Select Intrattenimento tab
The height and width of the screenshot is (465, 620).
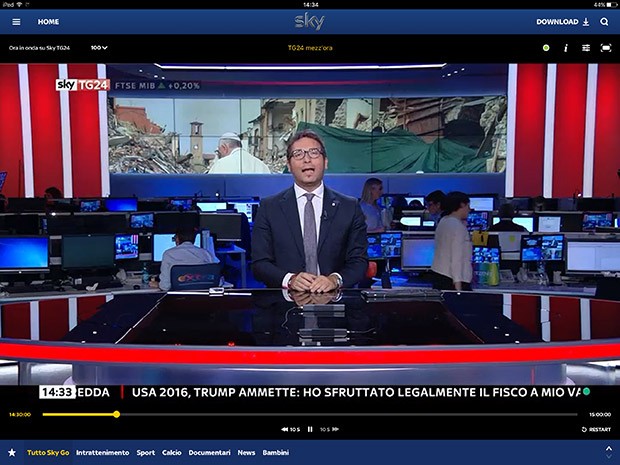coord(102,452)
